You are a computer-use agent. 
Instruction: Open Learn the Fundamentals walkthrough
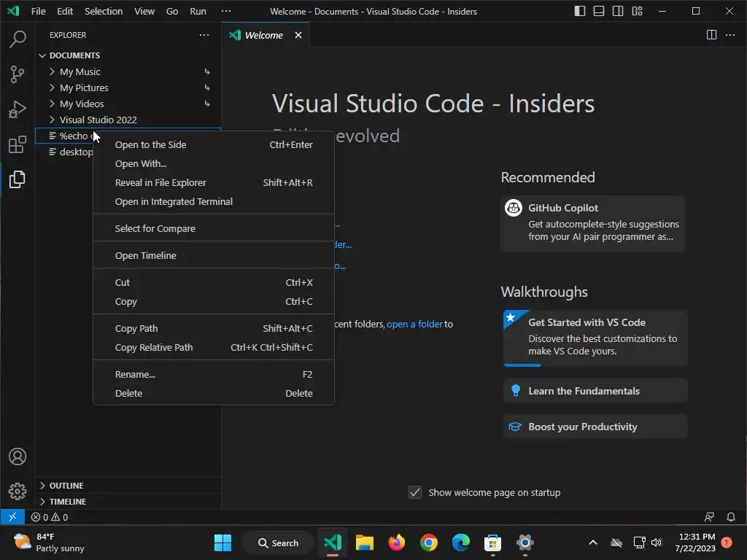(595, 391)
